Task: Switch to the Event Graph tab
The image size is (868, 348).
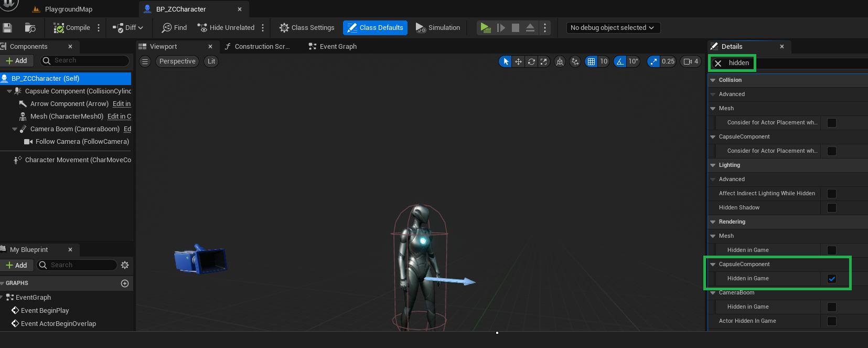Action: click(x=338, y=47)
